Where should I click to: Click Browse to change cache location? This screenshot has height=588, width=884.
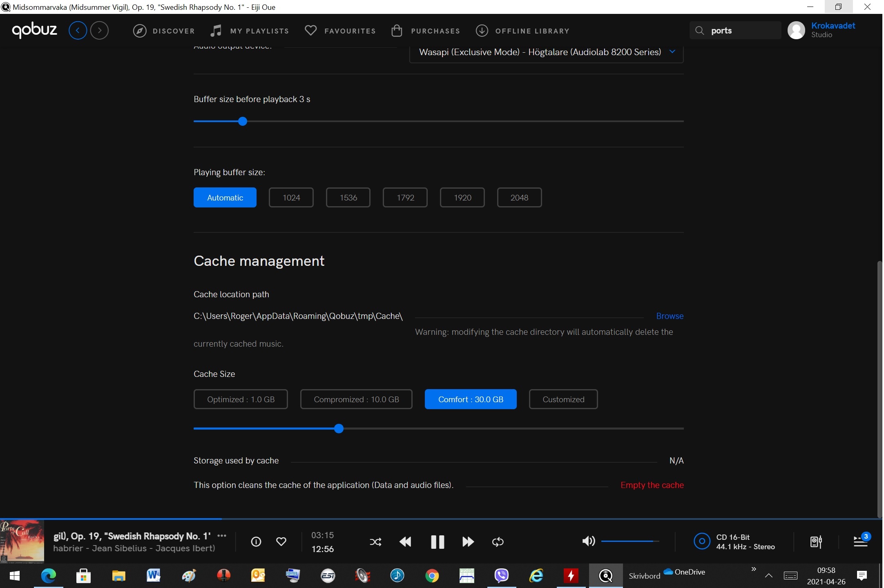tap(670, 316)
